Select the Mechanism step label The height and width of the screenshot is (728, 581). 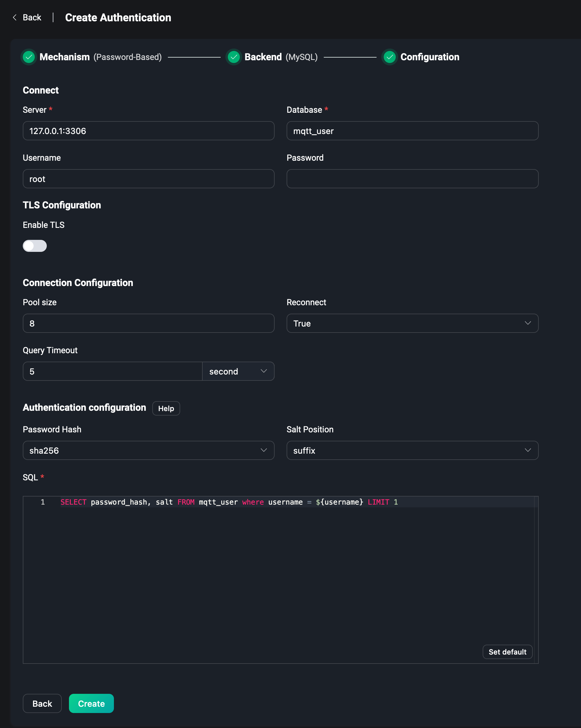pyautogui.click(x=64, y=57)
